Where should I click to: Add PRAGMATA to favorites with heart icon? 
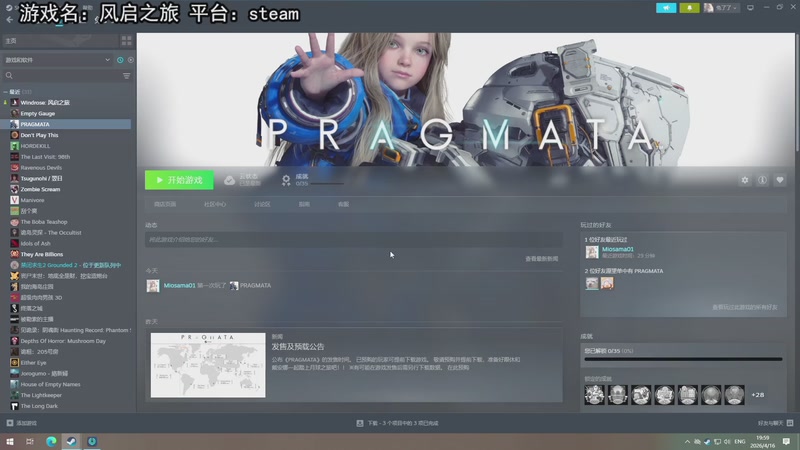[x=780, y=180]
